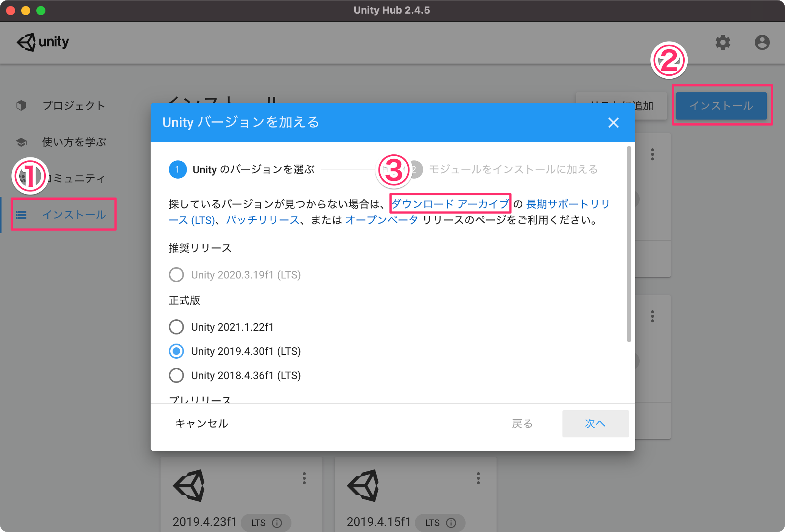Click the Unity logo on 2019.4.23f1 card
Viewport: 785px width, 532px height.
coord(189,485)
